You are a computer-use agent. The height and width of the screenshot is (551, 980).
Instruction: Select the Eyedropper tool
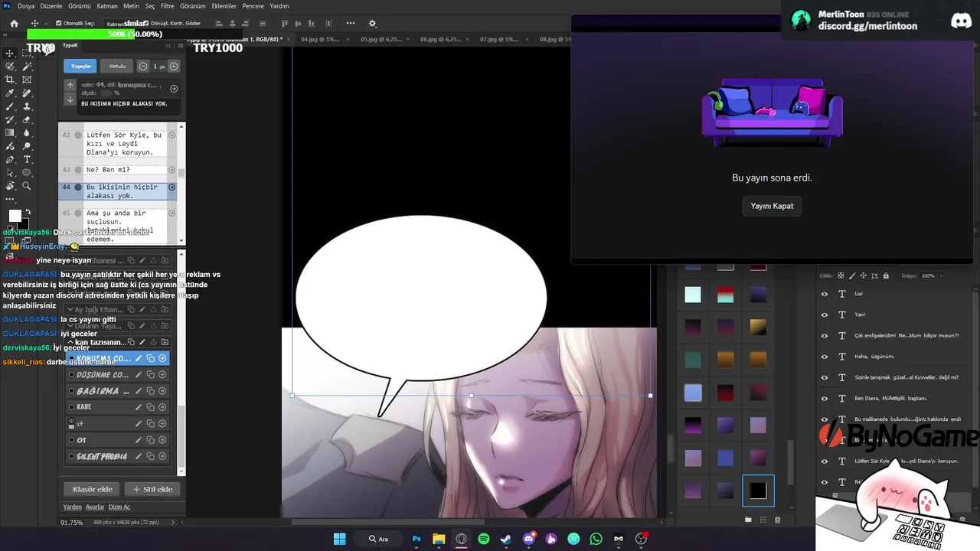click(10, 93)
